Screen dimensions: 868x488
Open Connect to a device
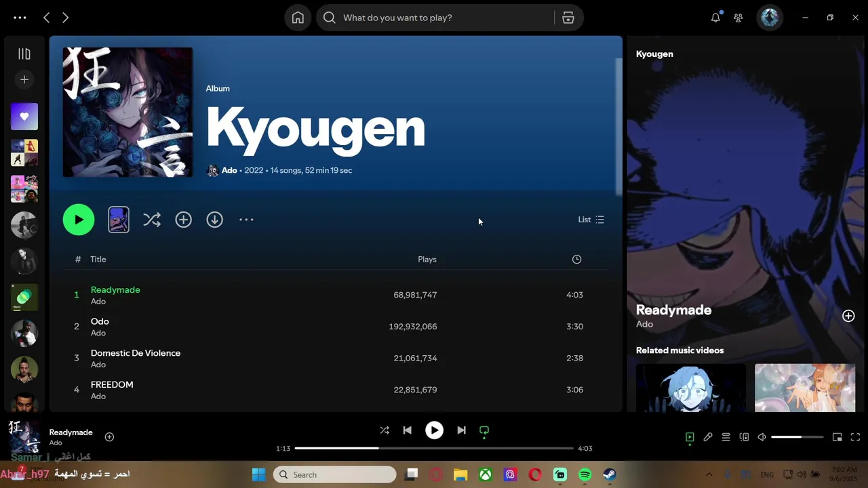coord(744,437)
